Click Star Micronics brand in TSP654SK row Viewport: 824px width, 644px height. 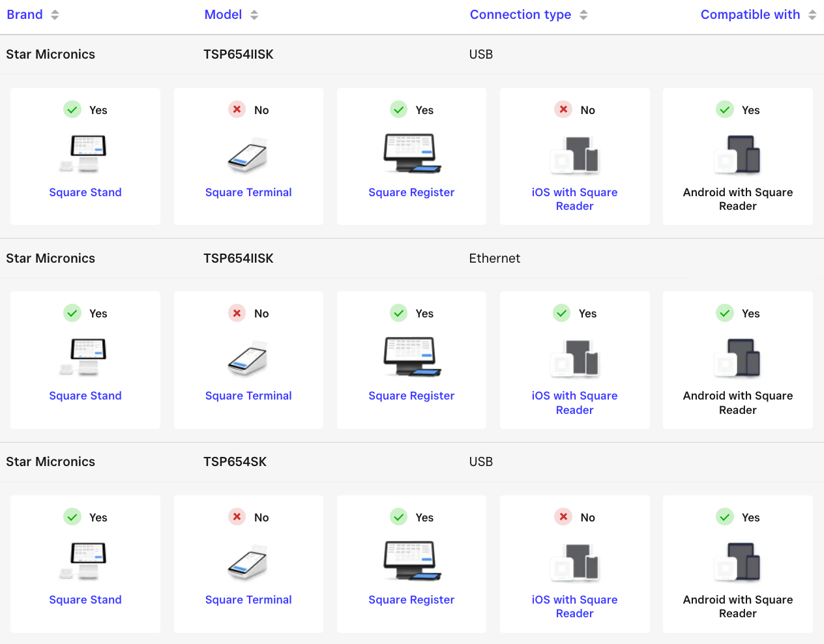coord(50,461)
